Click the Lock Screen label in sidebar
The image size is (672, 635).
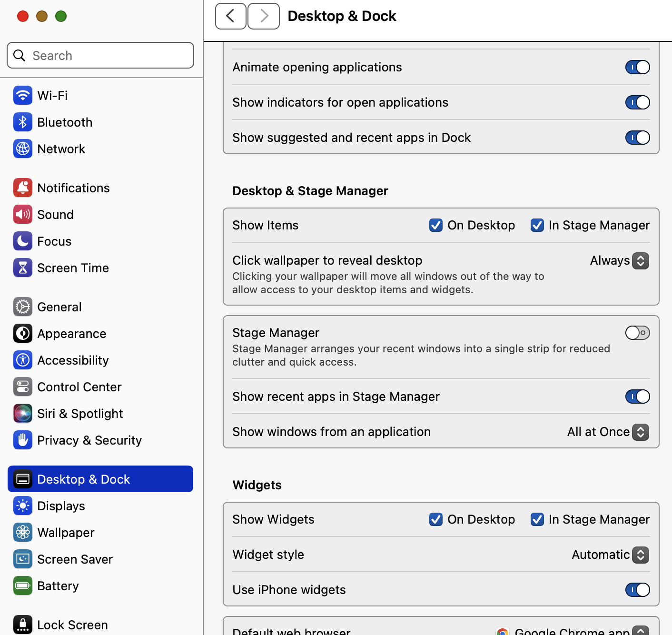pos(73,625)
